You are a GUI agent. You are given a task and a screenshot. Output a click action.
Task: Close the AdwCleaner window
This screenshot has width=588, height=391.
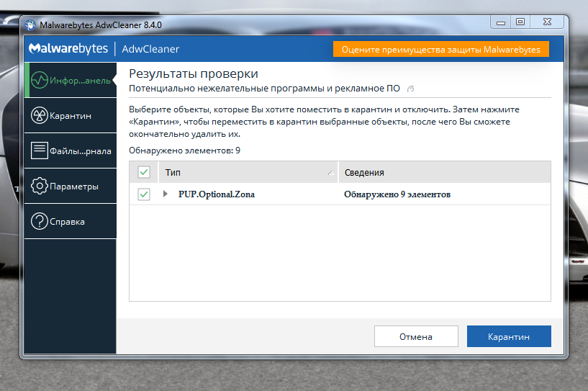547,22
